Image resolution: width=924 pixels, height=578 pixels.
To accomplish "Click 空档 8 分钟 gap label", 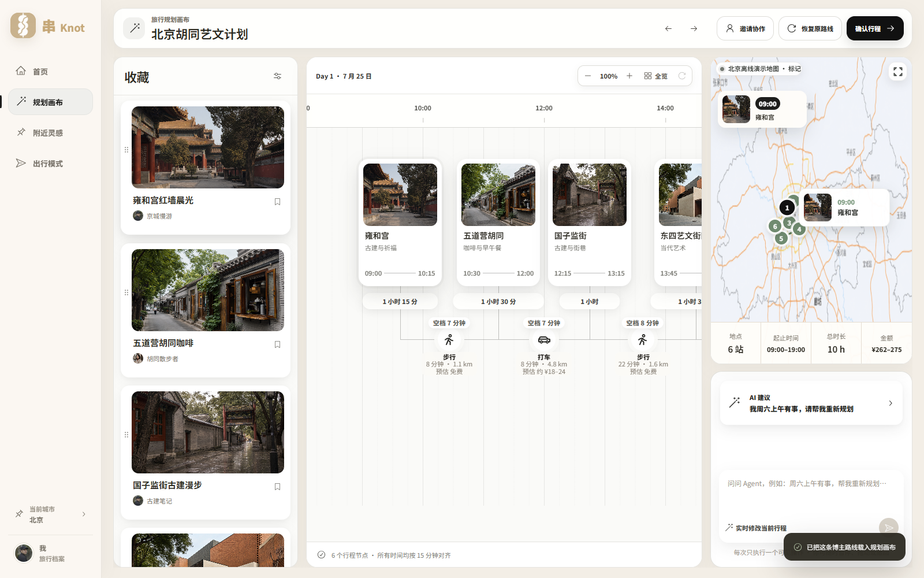I will tap(643, 323).
